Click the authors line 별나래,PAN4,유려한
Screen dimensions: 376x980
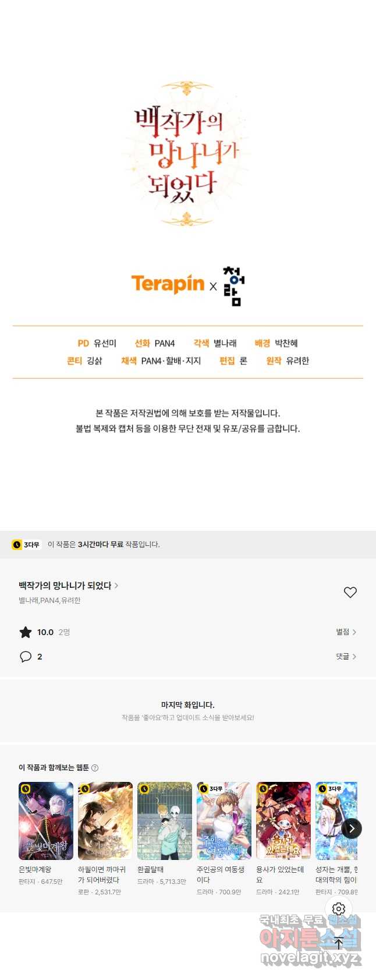coord(49,601)
